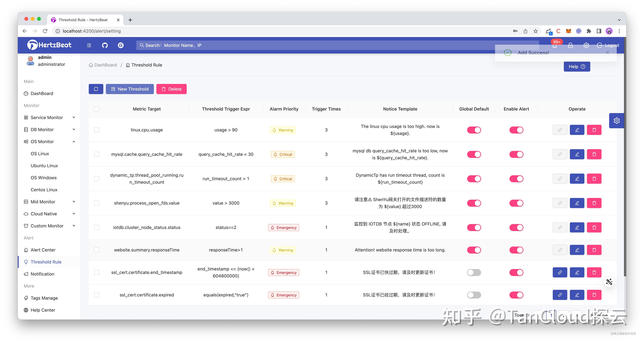Open the Help button
This screenshot has height=343, width=644.
(x=577, y=67)
